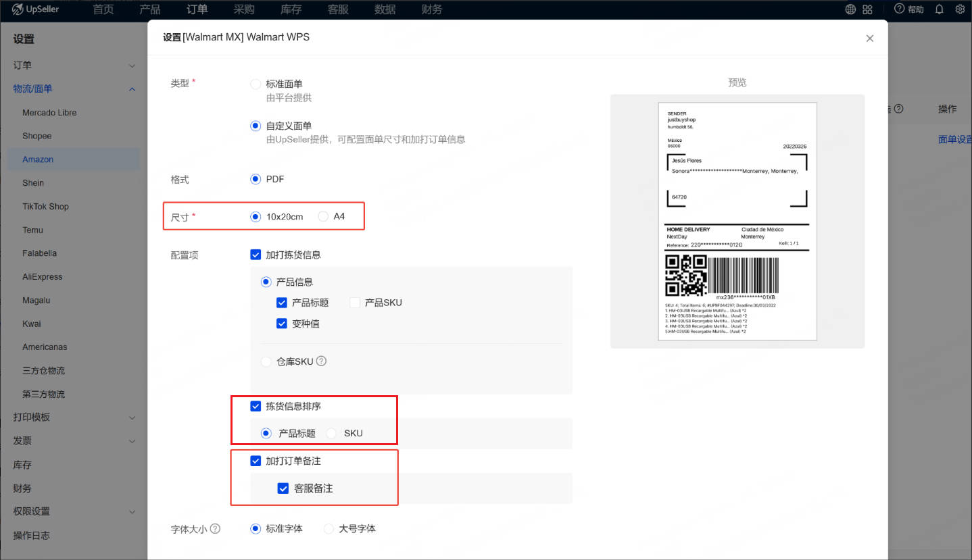Switch to the 订单 top menu
972x560 pixels.
point(196,9)
